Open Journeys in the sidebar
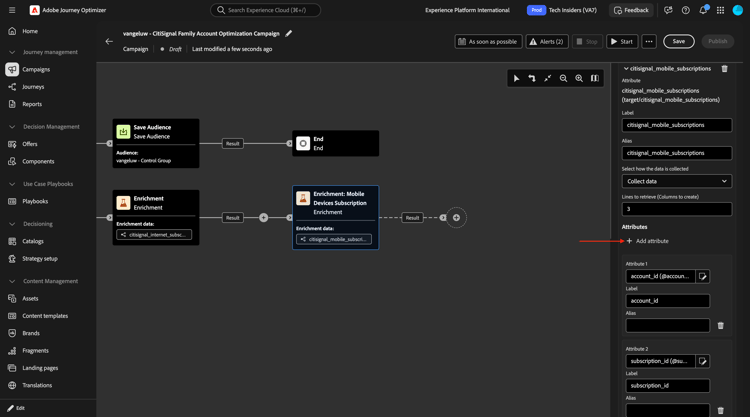The width and height of the screenshot is (750, 417). 33,87
